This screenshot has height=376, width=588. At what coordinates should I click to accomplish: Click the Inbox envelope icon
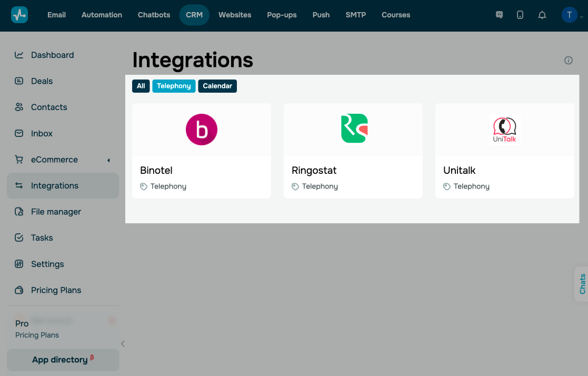click(19, 133)
